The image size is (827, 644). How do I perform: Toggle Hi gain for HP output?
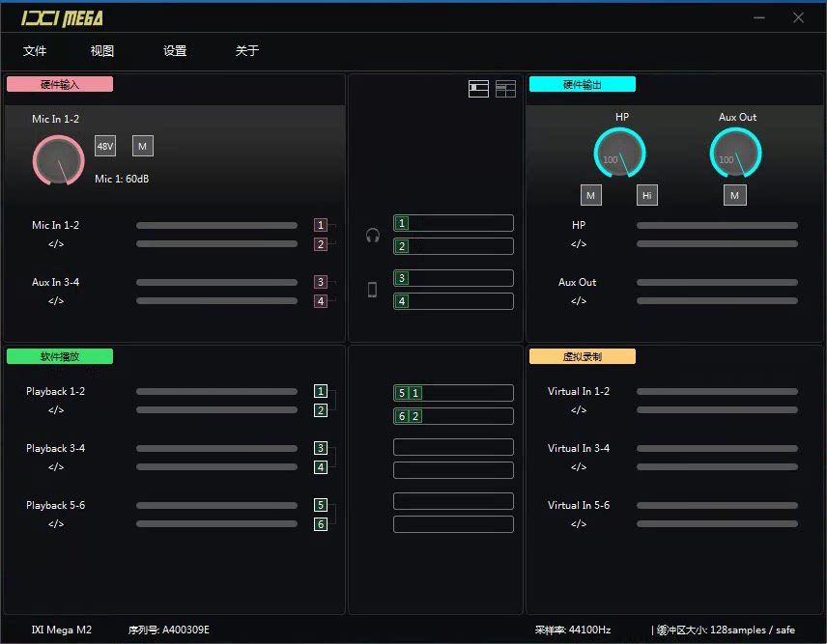point(646,196)
